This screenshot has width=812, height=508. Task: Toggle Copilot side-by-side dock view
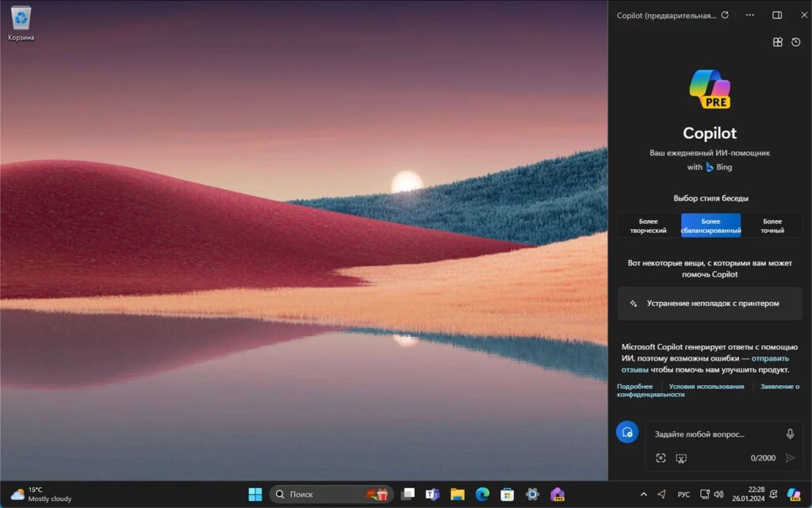(x=777, y=15)
